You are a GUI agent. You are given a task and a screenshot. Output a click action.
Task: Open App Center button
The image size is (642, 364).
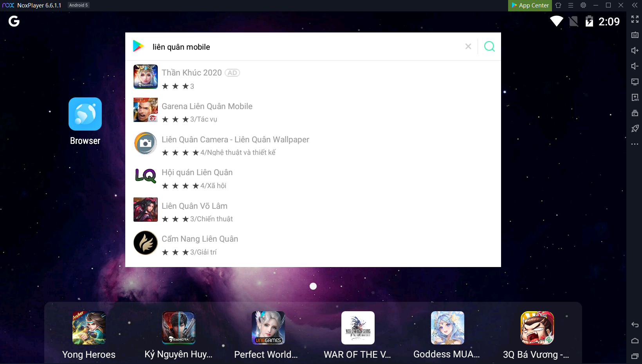click(530, 5)
